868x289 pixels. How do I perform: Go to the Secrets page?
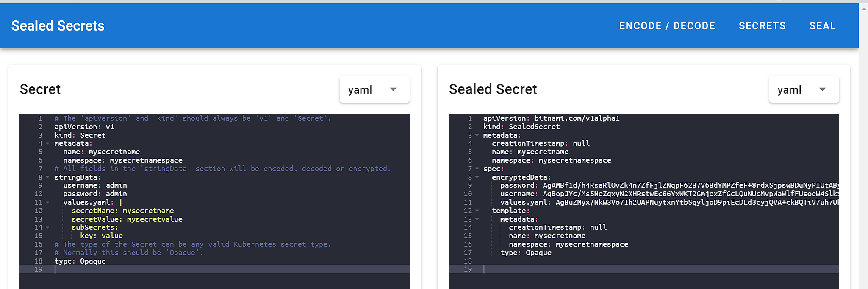(762, 26)
